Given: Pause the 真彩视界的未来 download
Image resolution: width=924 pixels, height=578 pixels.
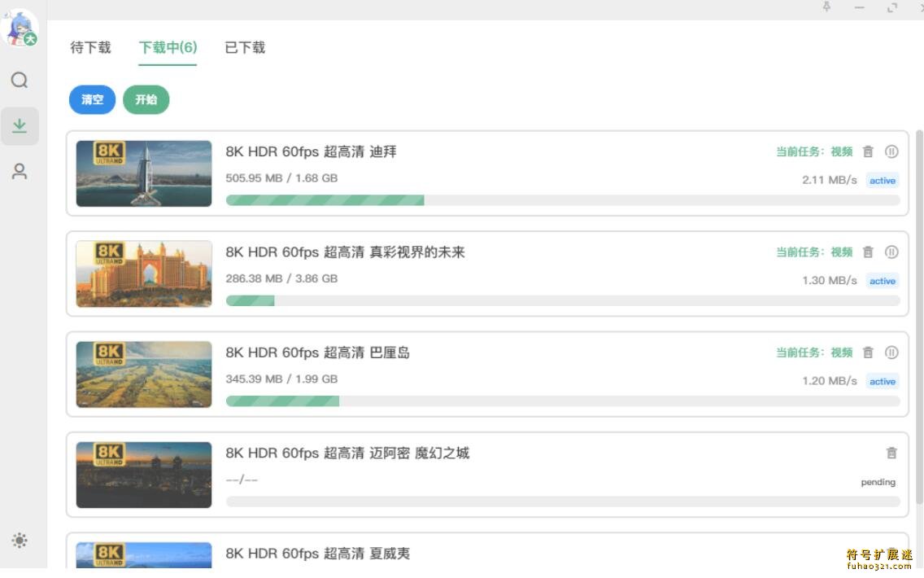Looking at the screenshot, I should pos(891,252).
